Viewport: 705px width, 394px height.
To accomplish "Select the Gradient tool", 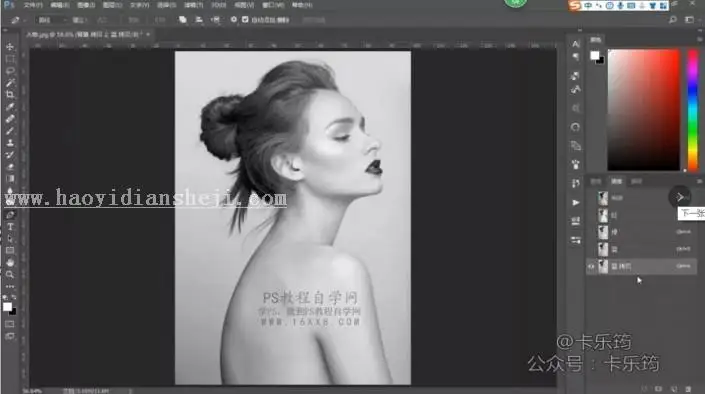I will click(10, 179).
